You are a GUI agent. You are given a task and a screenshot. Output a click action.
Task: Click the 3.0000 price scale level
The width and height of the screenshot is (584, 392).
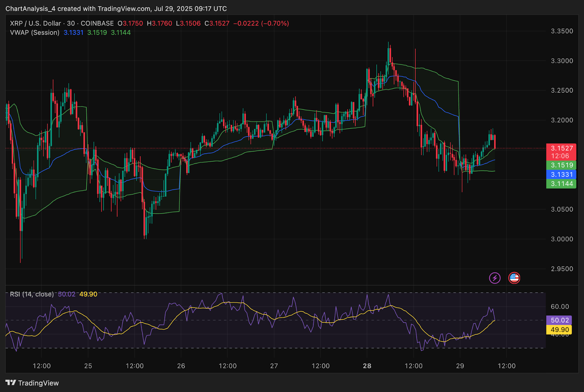[562, 239]
